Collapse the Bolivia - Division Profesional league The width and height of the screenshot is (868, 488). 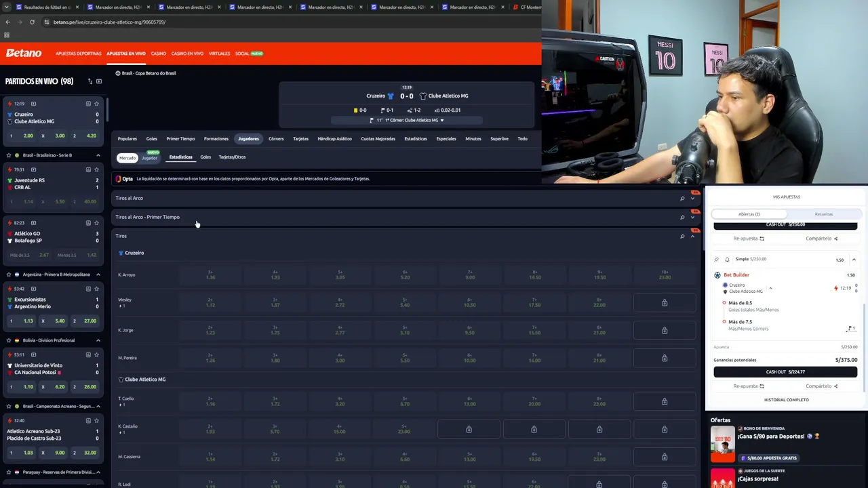pyautogui.click(x=98, y=340)
